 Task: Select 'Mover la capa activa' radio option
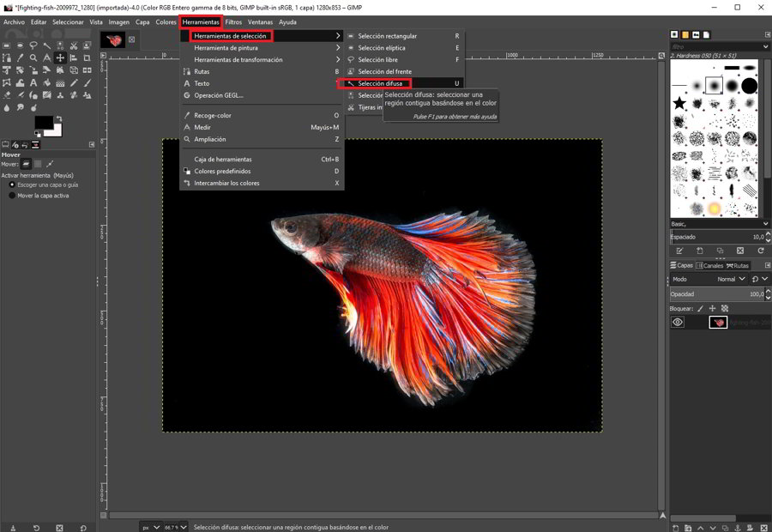(12, 196)
